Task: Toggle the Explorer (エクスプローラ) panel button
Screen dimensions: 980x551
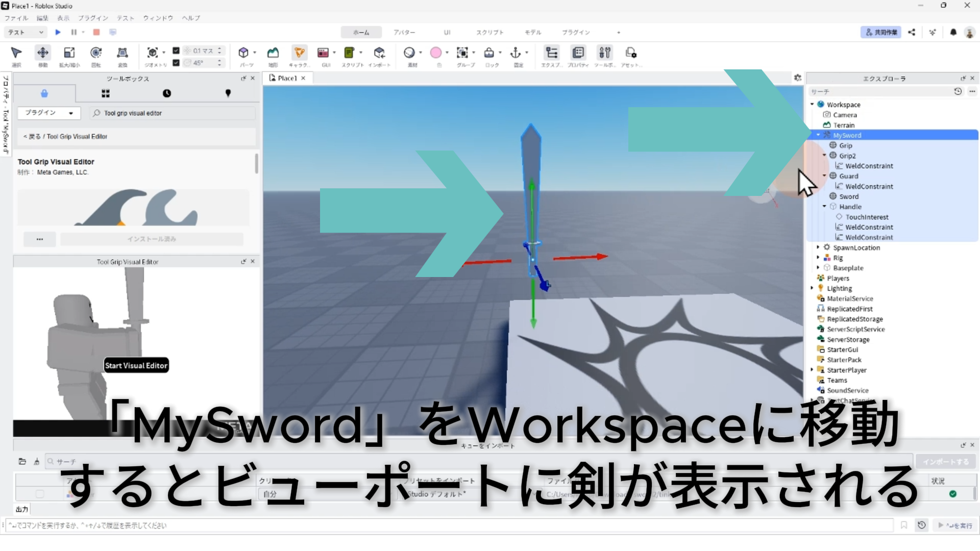Action: (551, 53)
